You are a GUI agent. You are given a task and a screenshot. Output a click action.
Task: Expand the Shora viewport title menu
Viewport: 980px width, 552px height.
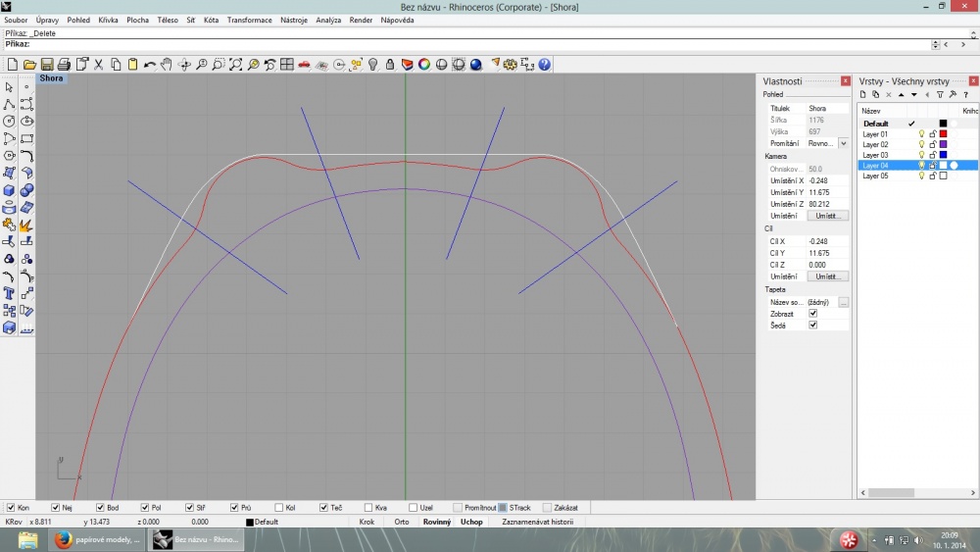pos(51,78)
